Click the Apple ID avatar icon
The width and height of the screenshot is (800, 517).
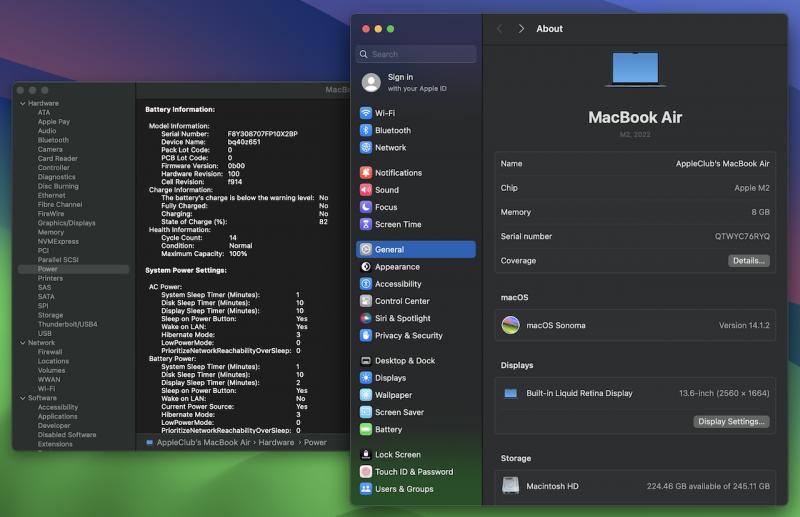pyautogui.click(x=371, y=82)
